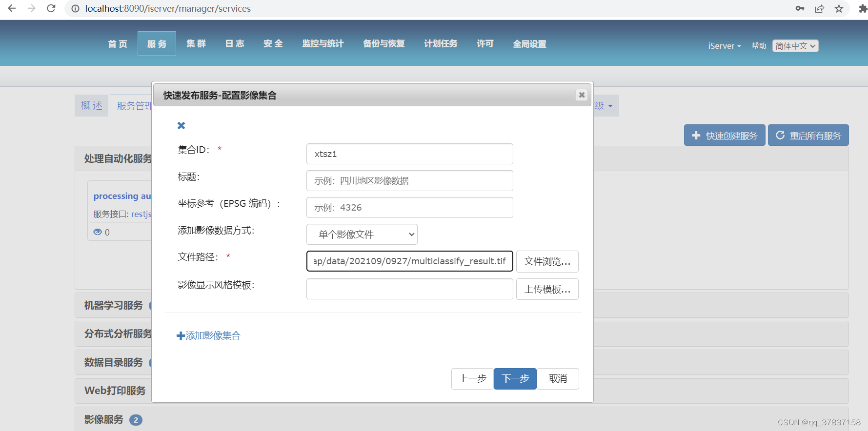
Task: Open 全局设置 navigation item
Action: pyautogui.click(x=530, y=44)
